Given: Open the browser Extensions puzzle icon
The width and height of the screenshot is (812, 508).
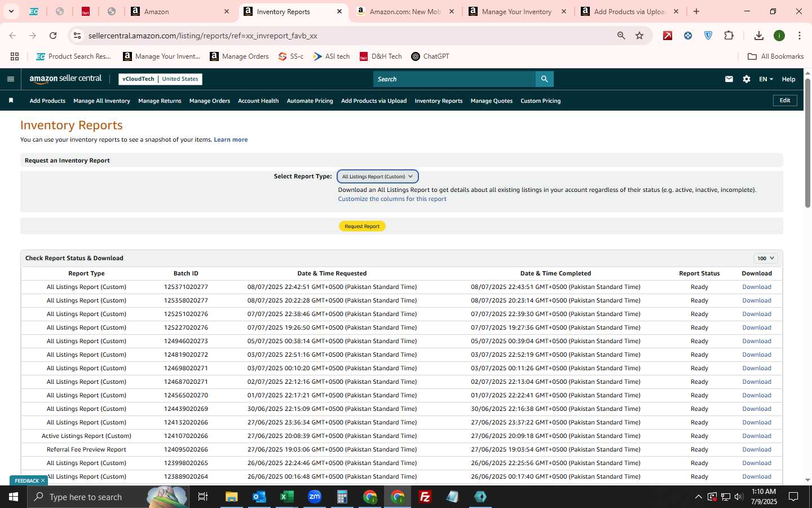Looking at the screenshot, I should 729,36.
